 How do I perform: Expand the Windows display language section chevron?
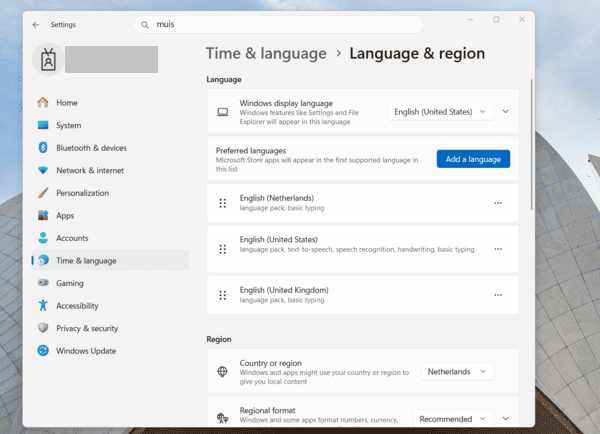point(505,111)
